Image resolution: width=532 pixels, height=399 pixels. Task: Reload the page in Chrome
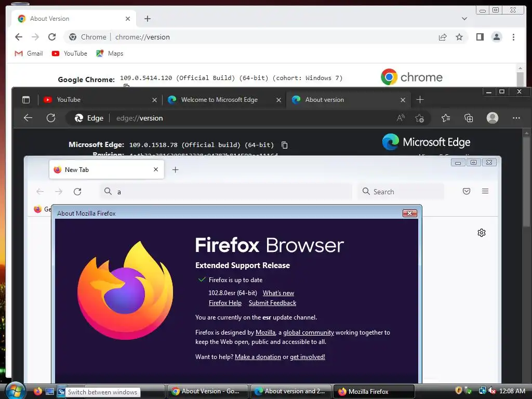(x=52, y=37)
